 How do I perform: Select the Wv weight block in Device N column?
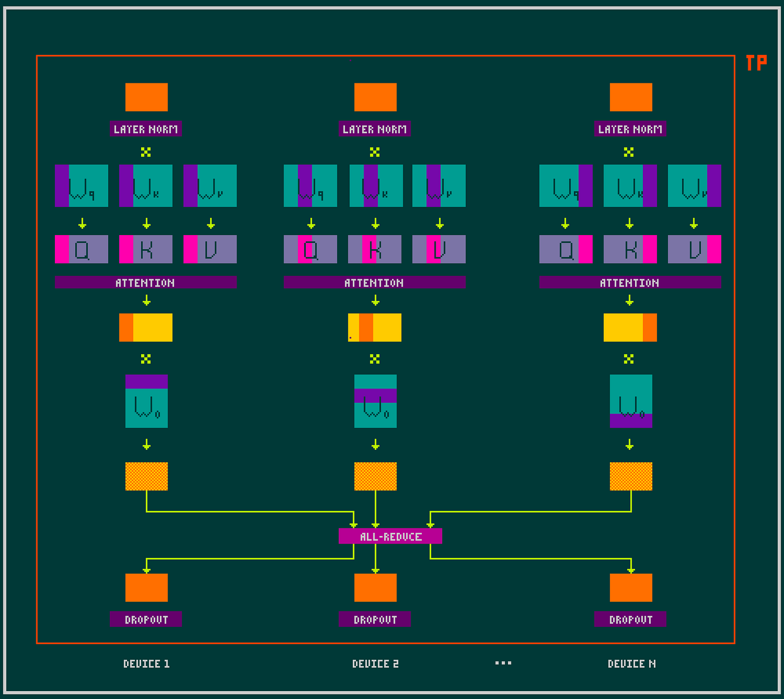click(x=694, y=186)
